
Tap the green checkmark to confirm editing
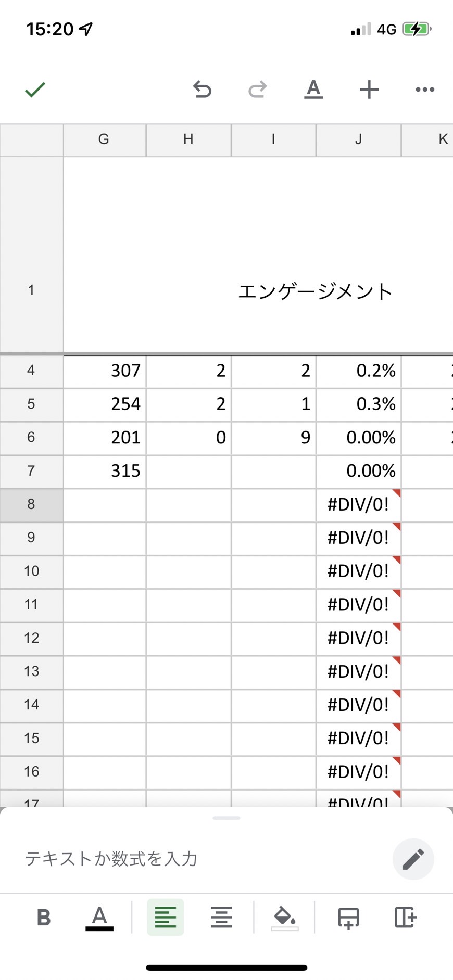coord(35,90)
